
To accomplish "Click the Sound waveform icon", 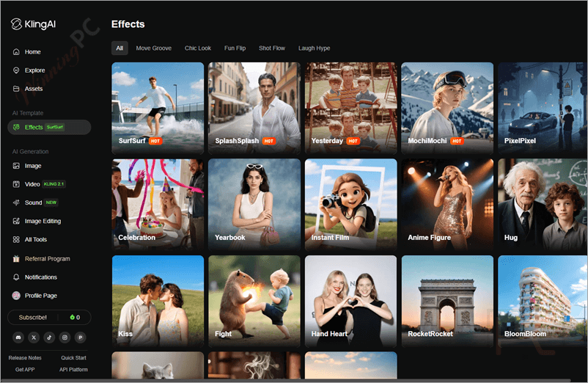I will coord(16,203).
